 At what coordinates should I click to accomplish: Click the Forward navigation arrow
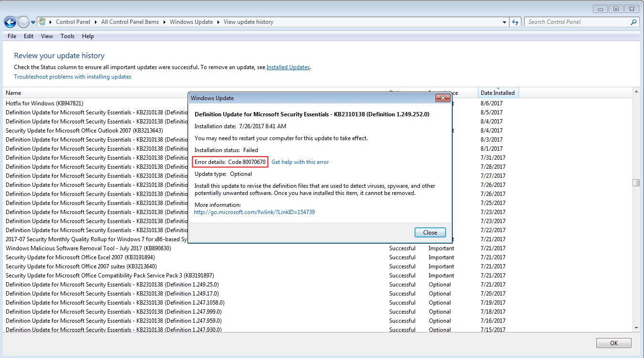point(23,21)
